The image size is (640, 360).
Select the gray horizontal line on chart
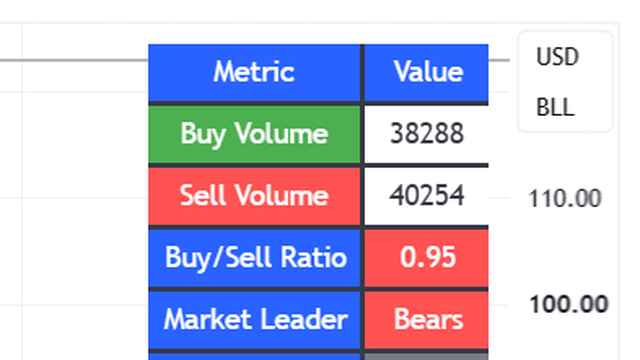pyautogui.click(x=73, y=60)
